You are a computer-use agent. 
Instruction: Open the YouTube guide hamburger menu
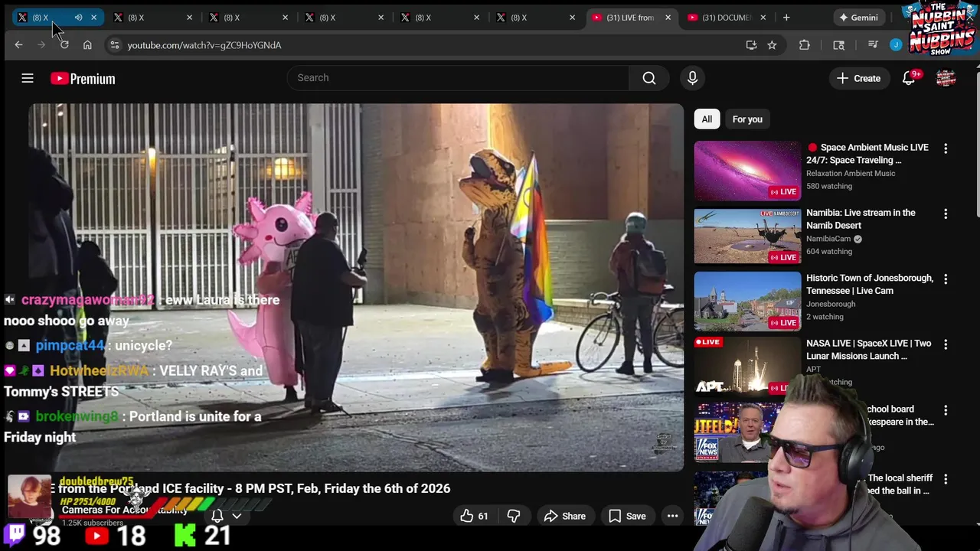coord(28,78)
